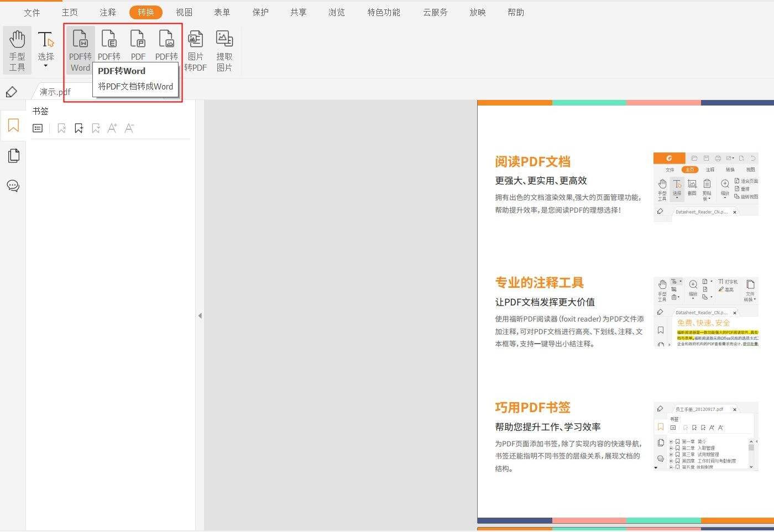Viewport: 774px width, 532px height.
Task: Open the expand-all bookmarks dropdown
Action: tap(96, 128)
